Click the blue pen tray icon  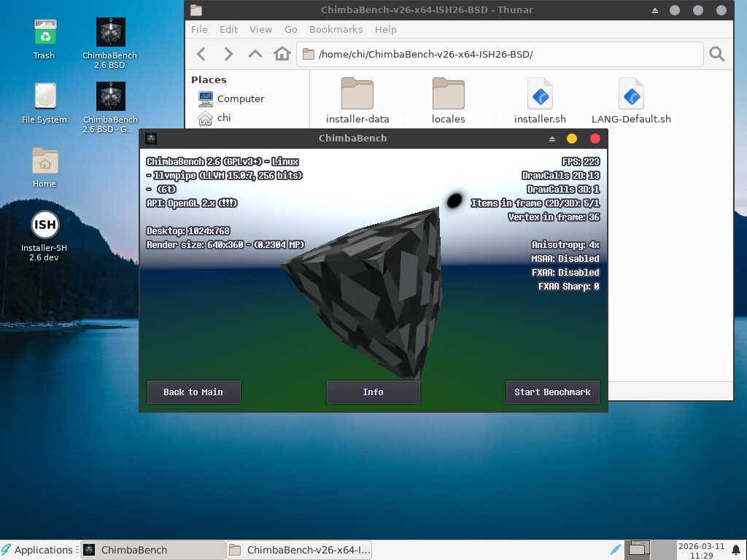click(x=615, y=550)
